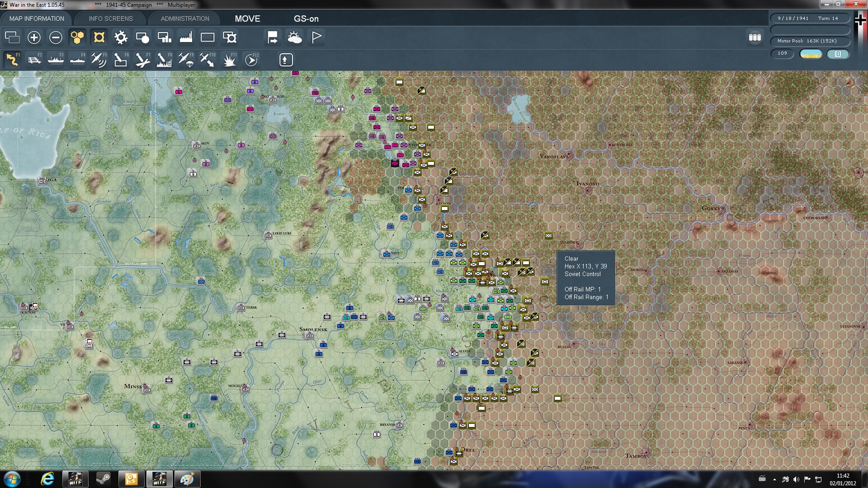Switch to the Info Screens tab

tap(111, 19)
